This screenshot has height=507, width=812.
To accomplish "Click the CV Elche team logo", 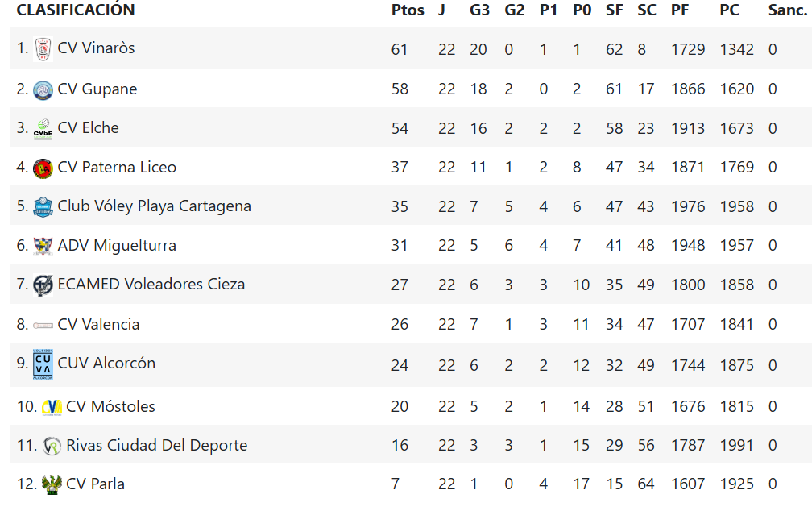I will [x=43, y=129].
